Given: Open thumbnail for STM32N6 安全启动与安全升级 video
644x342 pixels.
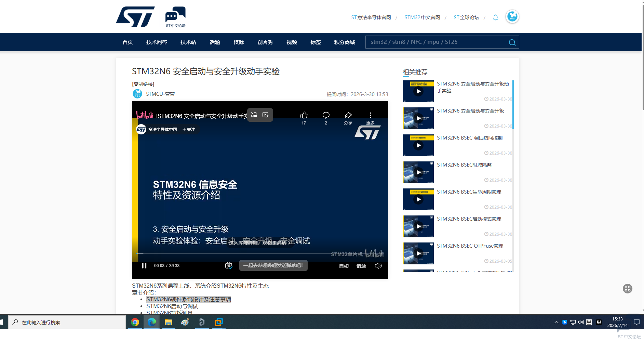Looking at the screenshot, I should 418,118.
